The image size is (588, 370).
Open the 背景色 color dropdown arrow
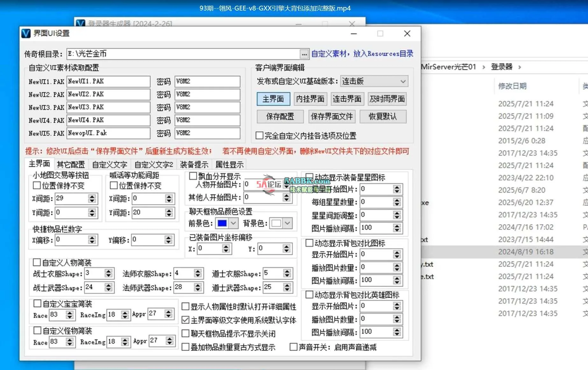tap(287, 223)
